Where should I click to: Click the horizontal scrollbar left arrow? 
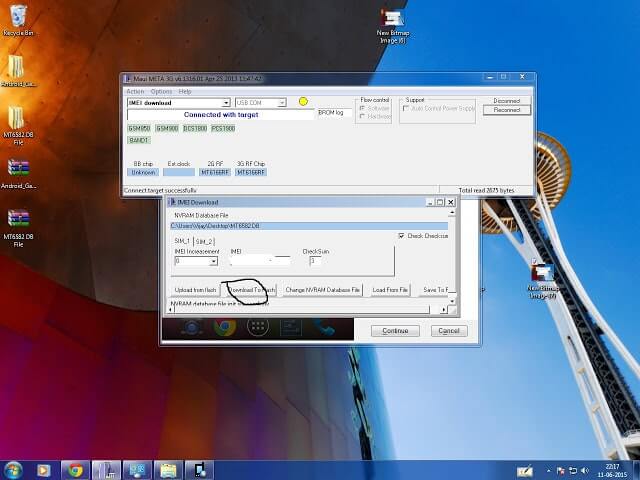[x=171, y=310]
